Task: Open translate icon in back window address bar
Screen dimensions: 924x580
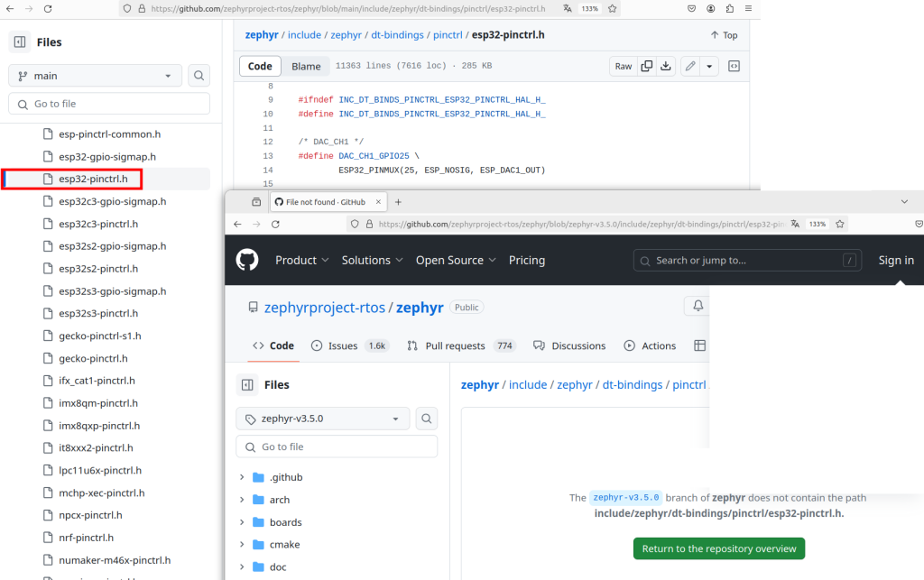Action: pyautogui.click(x=567, y=9)
